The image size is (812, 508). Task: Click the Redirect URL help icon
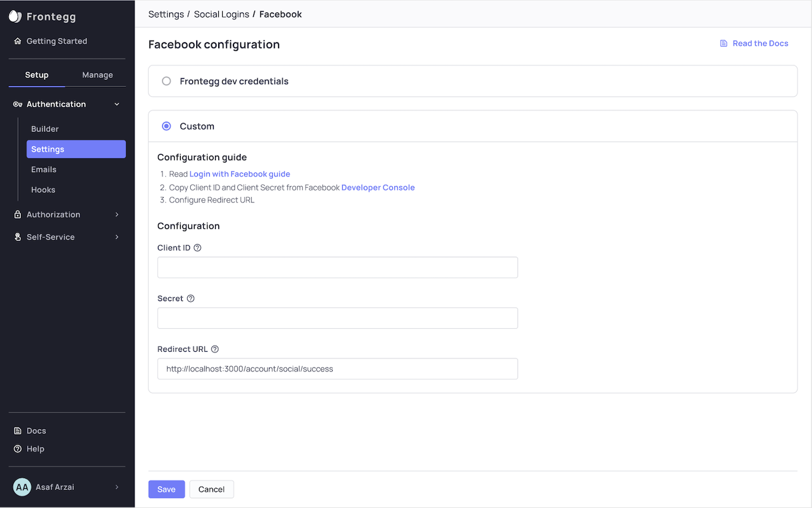coord(215,349)
